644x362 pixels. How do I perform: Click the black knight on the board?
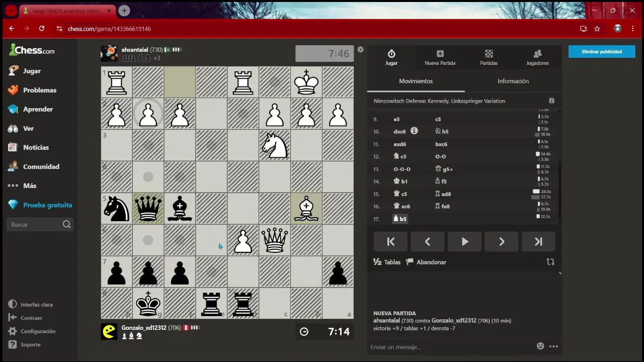coord(116,209)
